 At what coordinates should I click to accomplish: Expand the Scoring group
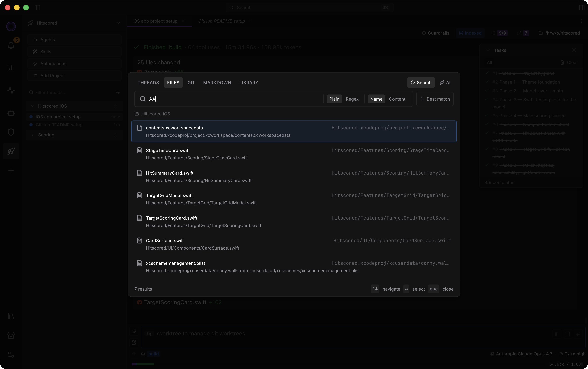tap(33, 135)
